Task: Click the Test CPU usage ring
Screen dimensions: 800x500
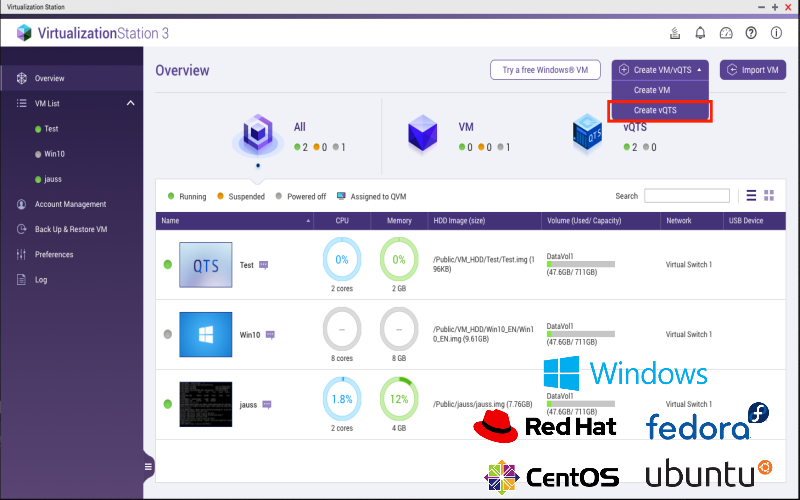Action: click(342, 259)
